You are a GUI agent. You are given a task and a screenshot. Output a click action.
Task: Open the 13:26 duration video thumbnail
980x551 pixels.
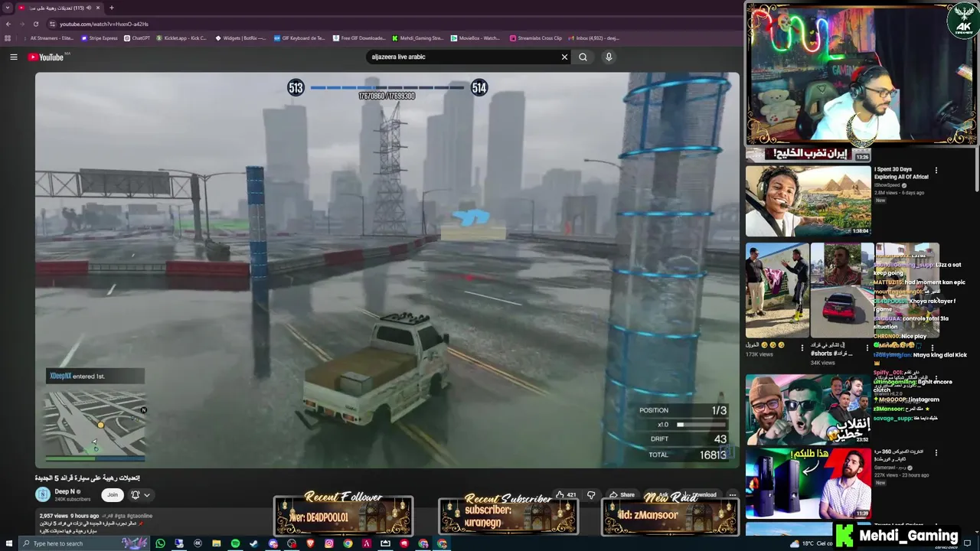[808, 154]
